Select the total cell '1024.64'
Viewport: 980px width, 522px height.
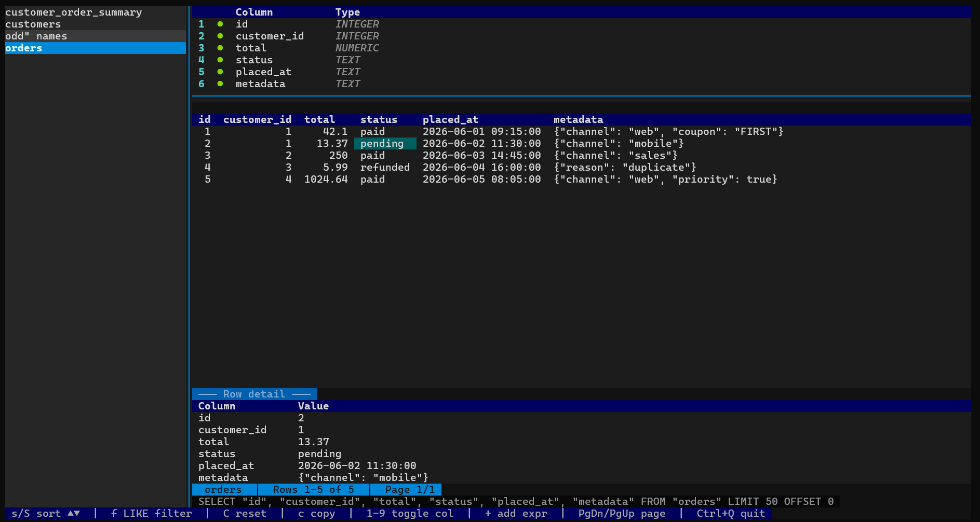pyautogui.click(x=326, y=179)
